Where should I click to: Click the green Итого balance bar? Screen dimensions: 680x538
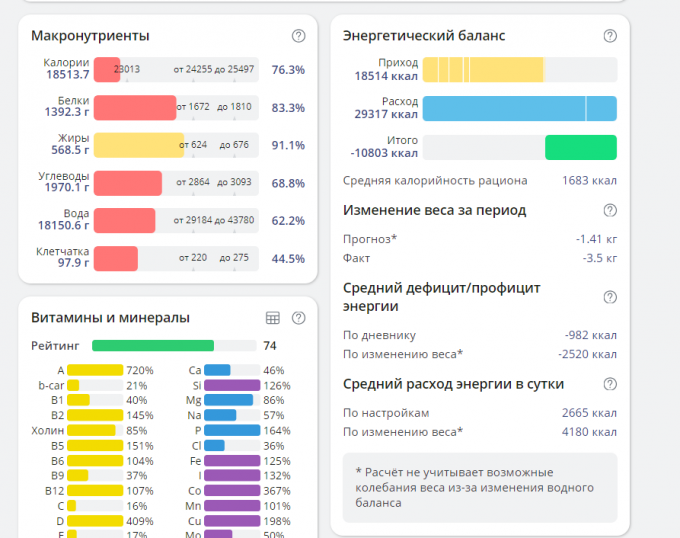click(x=580, y=147)
